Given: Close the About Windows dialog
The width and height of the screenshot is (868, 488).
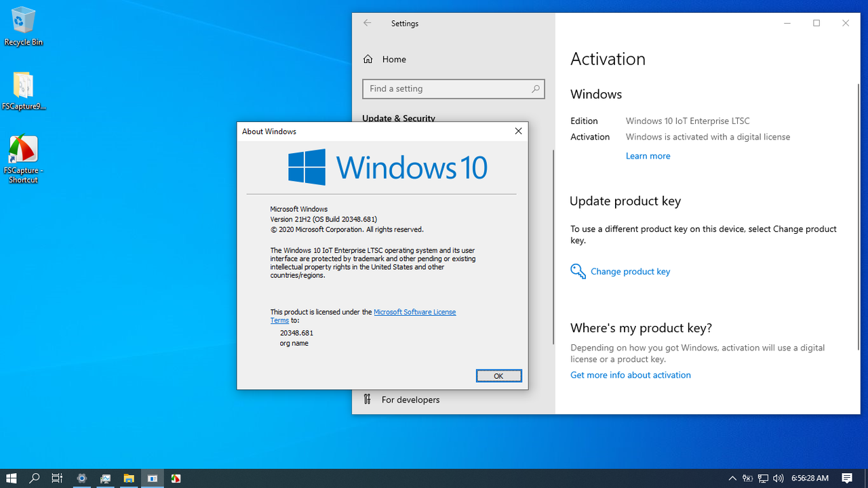Looking at the screenshot, I should (518, 131).
